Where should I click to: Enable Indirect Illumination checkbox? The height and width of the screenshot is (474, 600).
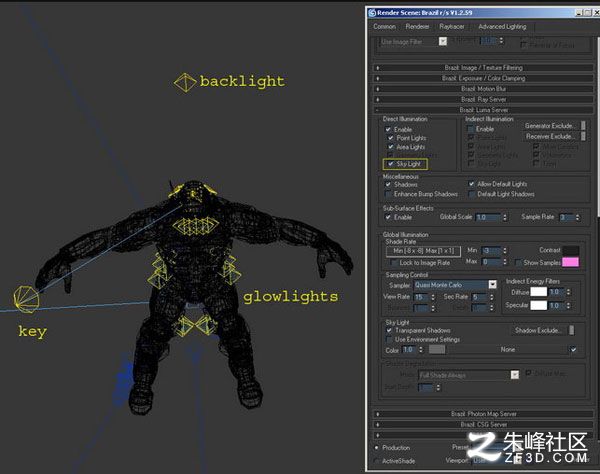tap(471, 129)
